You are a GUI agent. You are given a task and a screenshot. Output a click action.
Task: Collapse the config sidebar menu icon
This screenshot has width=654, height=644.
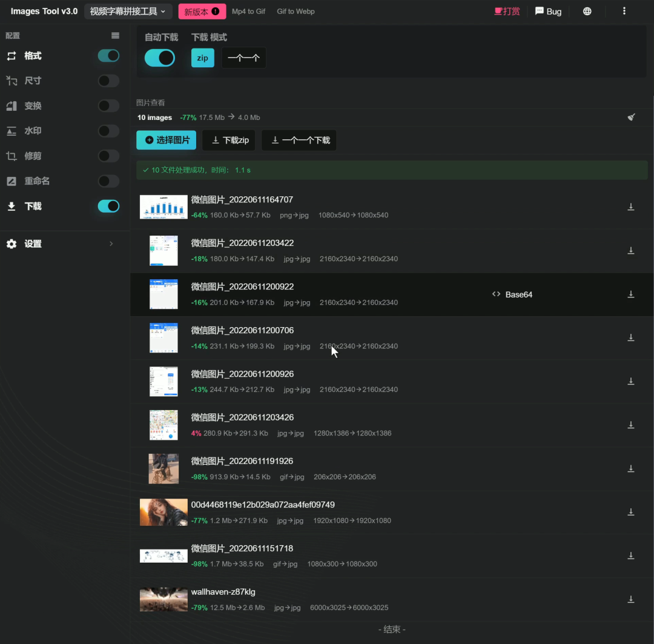tap(115, 36)
